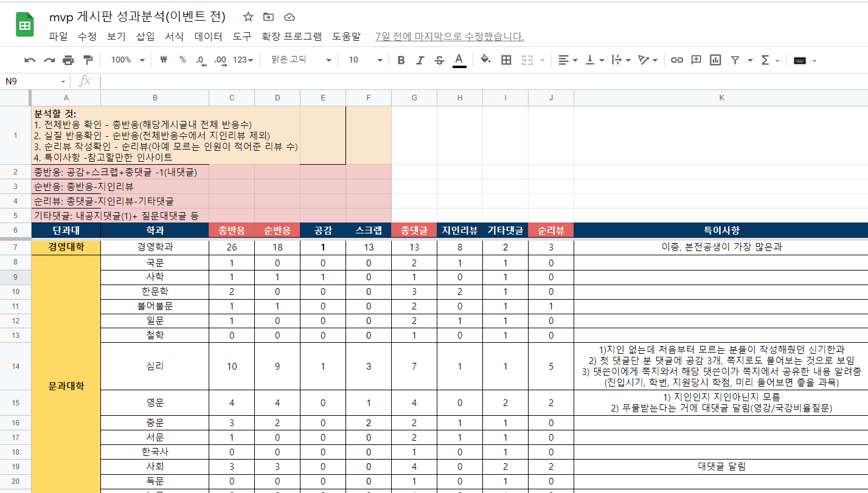Open the 도구 menu
Viewport: 868px width, 493px height.
click(x=242, y=36)
